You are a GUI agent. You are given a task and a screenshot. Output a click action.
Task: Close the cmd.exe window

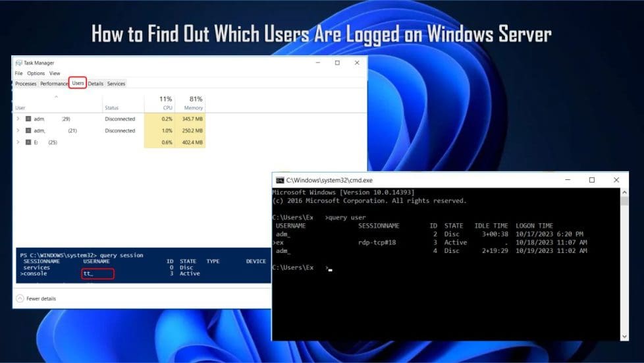coord(616,180)
